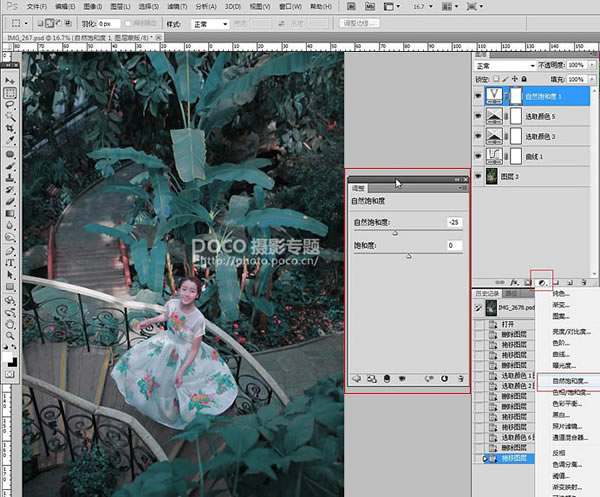Select the Gradient tool
The width and height of the screenshot is (600, 497).
[10, 213]
